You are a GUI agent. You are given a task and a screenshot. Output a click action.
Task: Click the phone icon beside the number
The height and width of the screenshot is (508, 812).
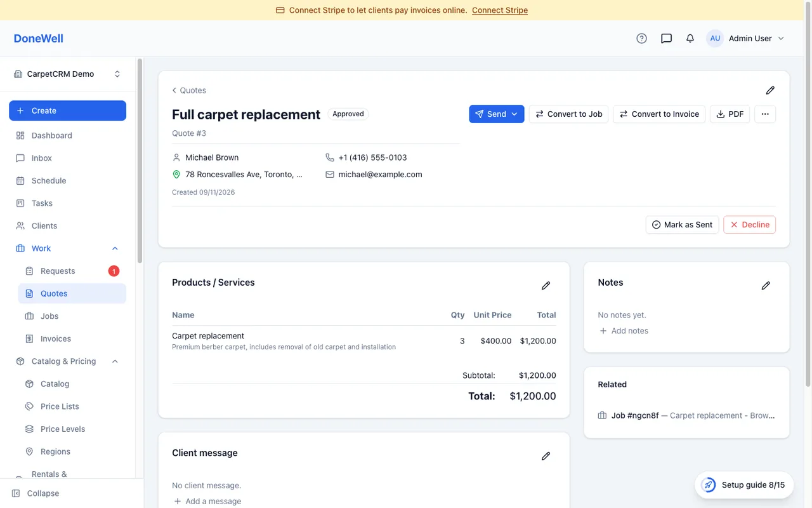329,157
